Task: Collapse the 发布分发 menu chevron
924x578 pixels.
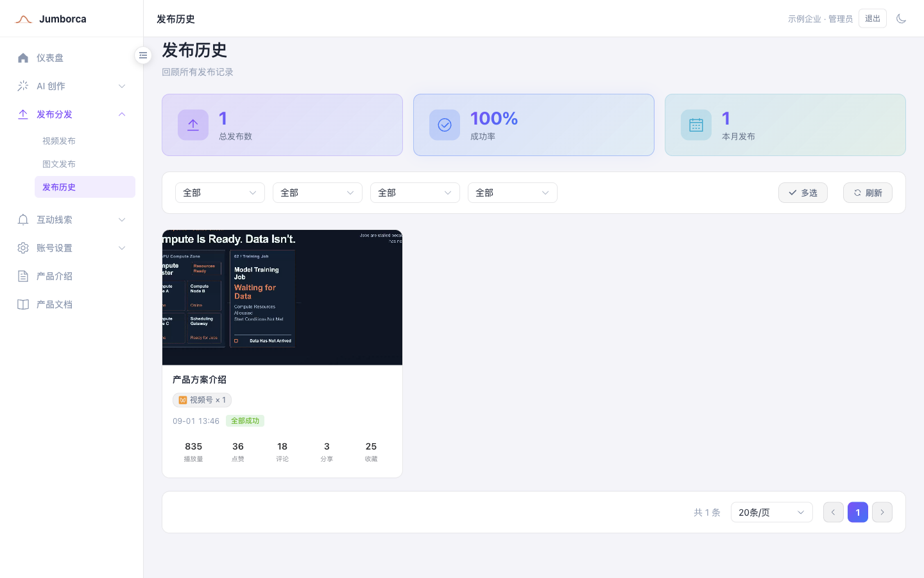Action: pos(122,114)
